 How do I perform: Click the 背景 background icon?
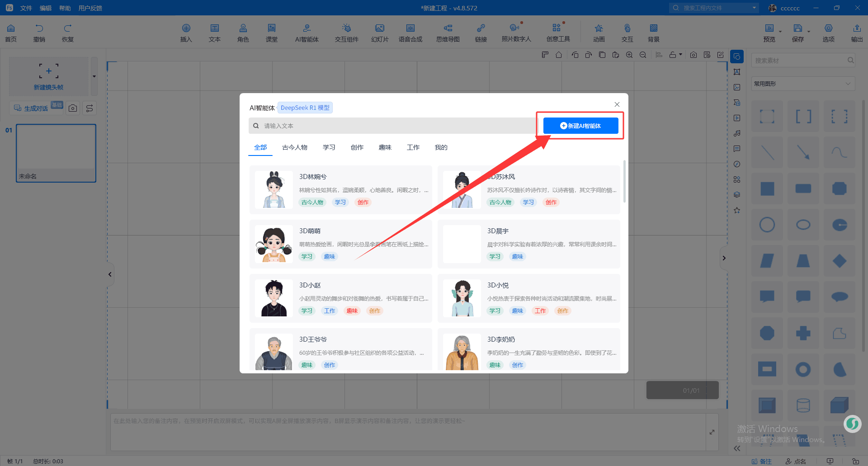click(x=653, y=33)
